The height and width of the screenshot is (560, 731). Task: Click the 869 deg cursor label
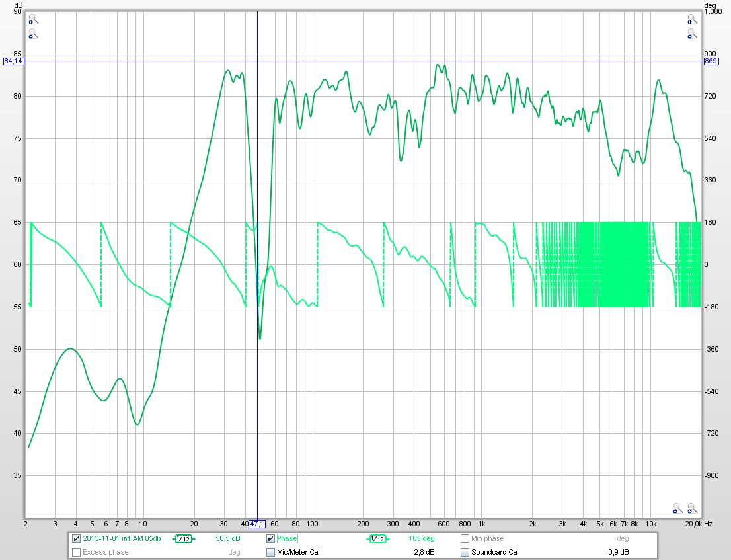(x=711, y=61)
